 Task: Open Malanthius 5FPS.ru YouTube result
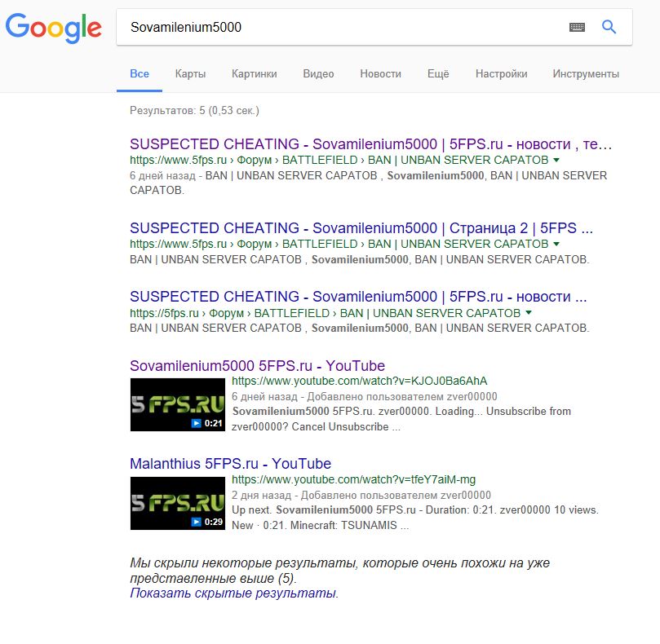(x=230, y=464)
